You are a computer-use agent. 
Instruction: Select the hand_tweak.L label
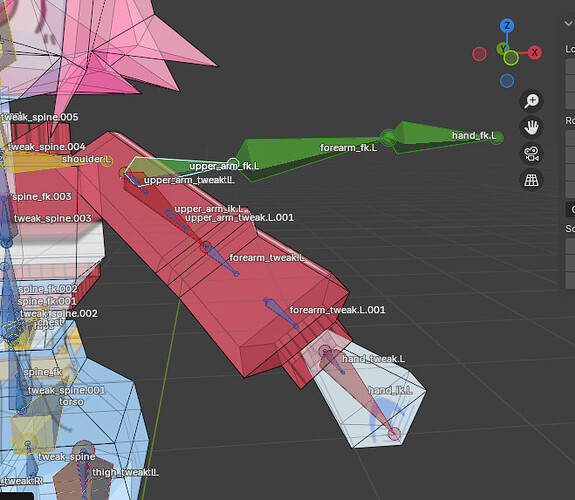(373, 359)
